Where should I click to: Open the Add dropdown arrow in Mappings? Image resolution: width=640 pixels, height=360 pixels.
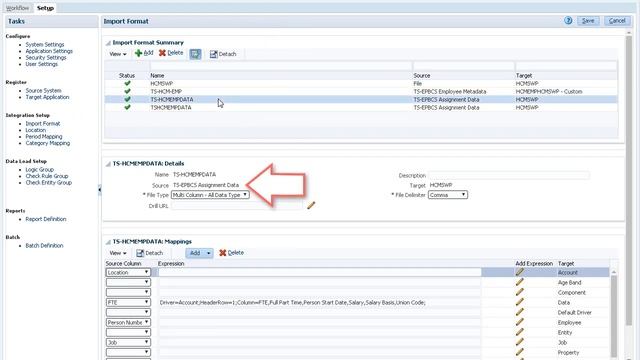[209, 253]
